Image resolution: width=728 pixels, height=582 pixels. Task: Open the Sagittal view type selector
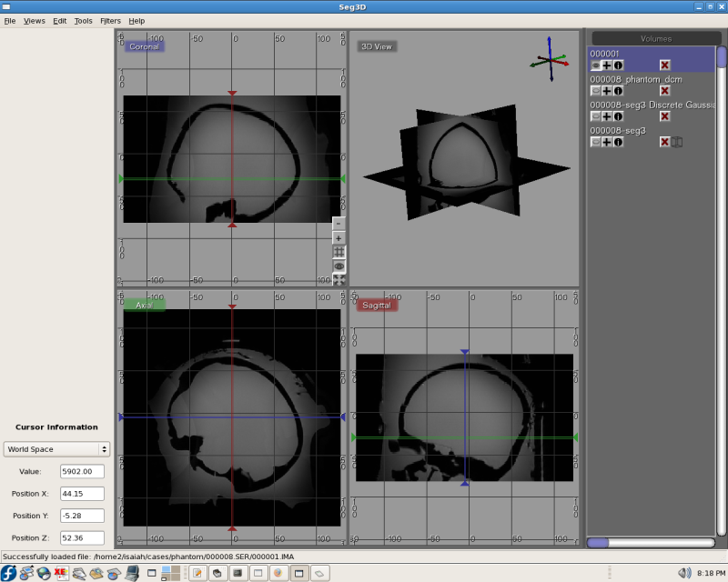376,305
